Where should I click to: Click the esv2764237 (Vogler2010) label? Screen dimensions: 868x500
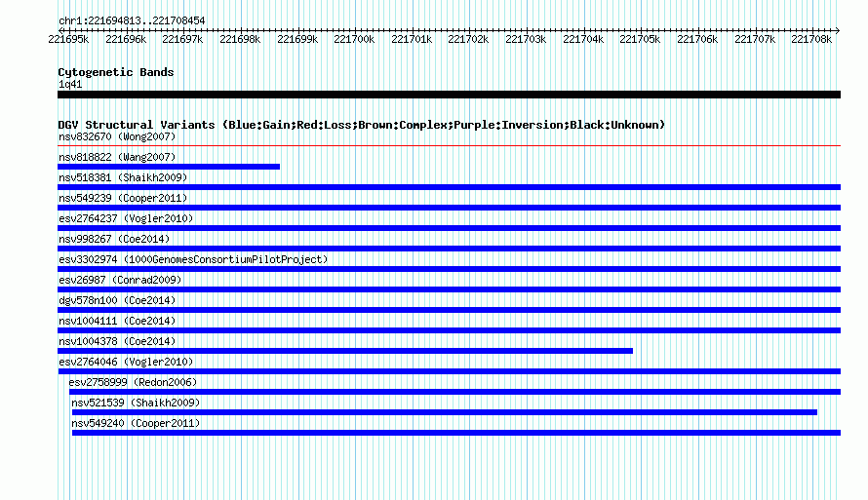[126, 218]
